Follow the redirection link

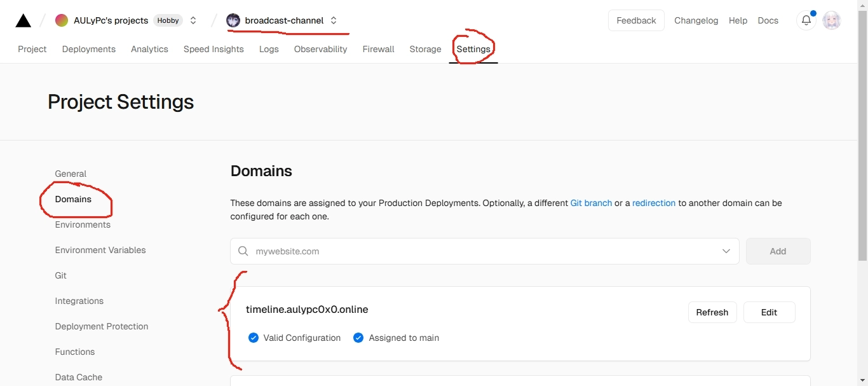tap(654, 203)
